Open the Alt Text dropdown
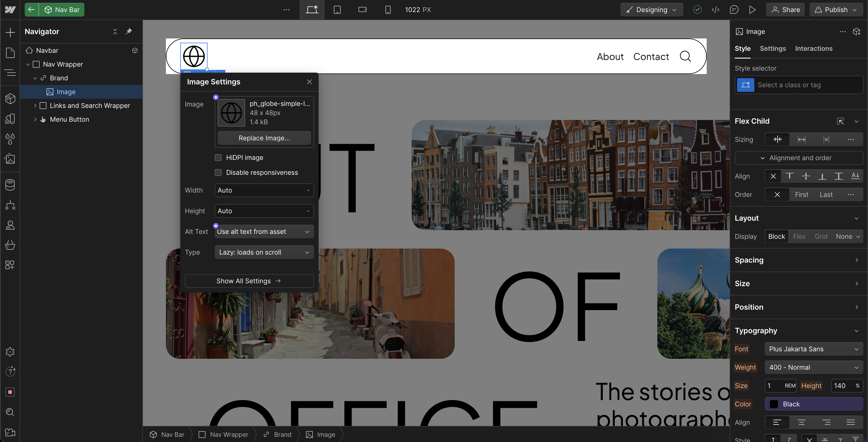 tap(264, 231)
